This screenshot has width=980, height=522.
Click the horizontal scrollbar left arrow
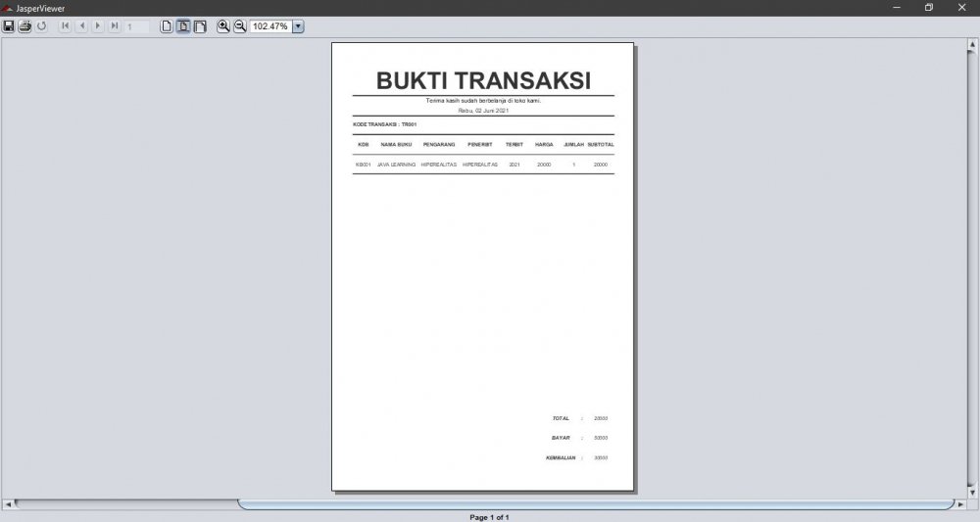(9, 504)
